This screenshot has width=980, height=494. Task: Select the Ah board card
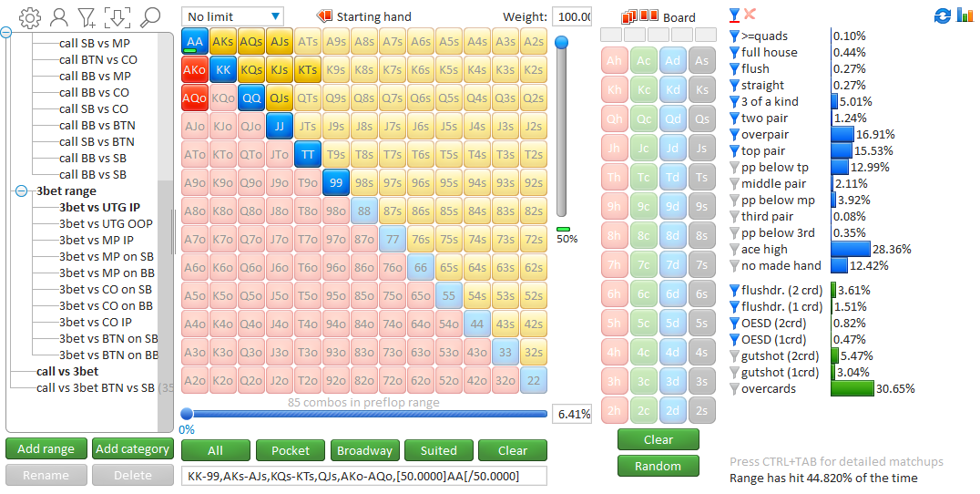point(614,61)
